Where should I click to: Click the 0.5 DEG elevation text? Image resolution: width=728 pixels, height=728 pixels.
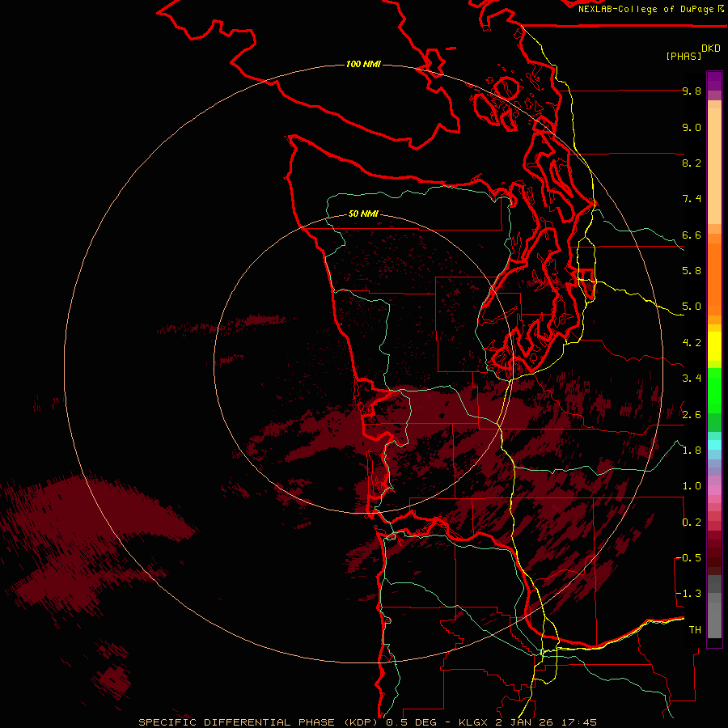coord(412,722)
